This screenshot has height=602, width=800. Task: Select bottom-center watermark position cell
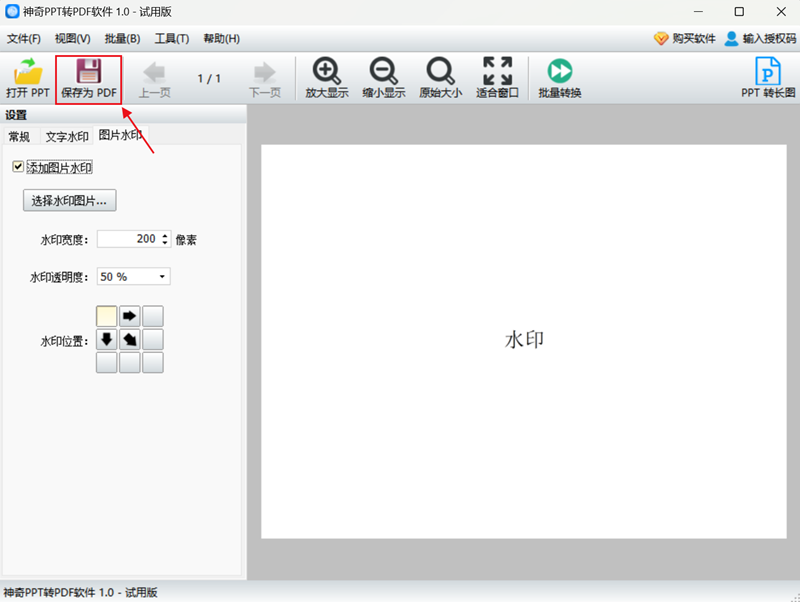click(130, 363)
